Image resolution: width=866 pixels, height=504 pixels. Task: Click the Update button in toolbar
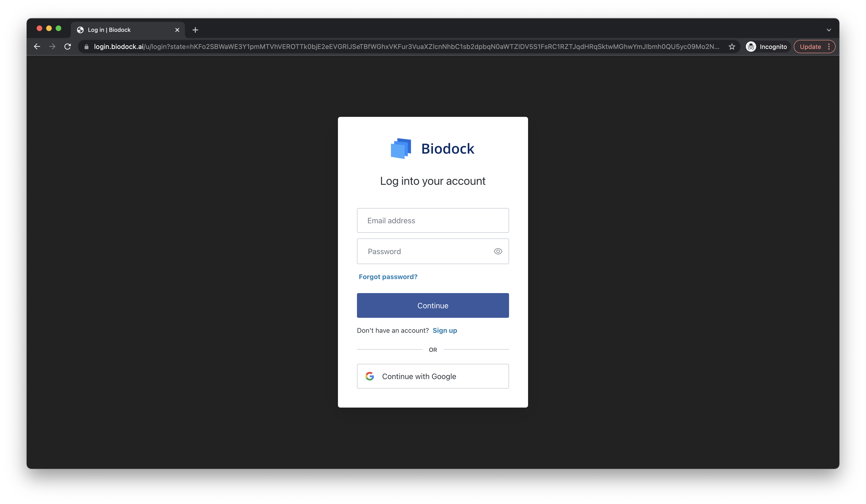tap(810, 47)
